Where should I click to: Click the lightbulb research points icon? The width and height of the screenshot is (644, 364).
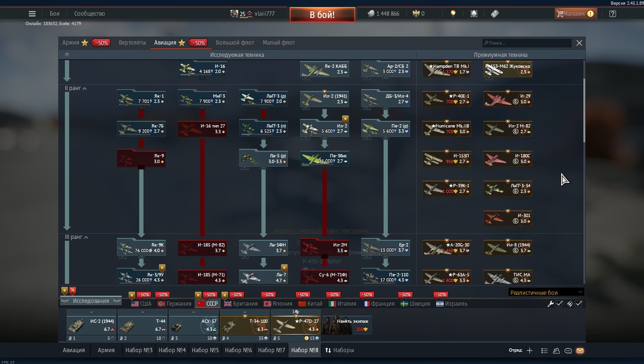[453, 14]
